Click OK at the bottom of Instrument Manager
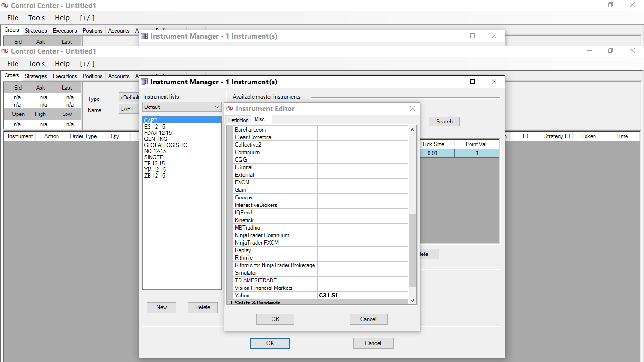644x362 pixels. coord(270,343)
